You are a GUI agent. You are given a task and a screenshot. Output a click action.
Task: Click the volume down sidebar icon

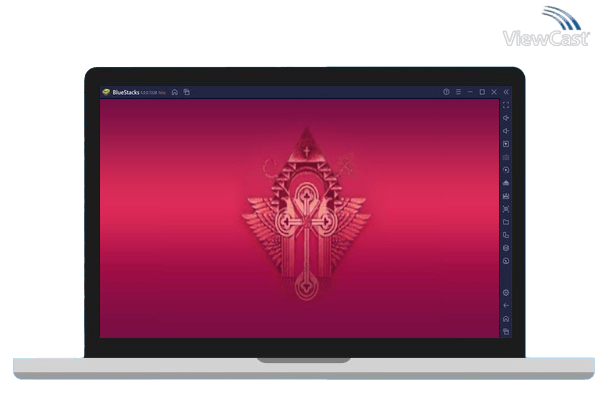tap(506, 131)
